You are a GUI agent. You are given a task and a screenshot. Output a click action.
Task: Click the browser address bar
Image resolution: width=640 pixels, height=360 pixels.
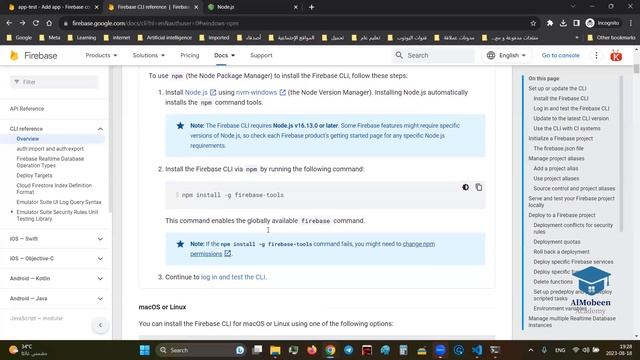pyautogui.click(x=298, y=23)
